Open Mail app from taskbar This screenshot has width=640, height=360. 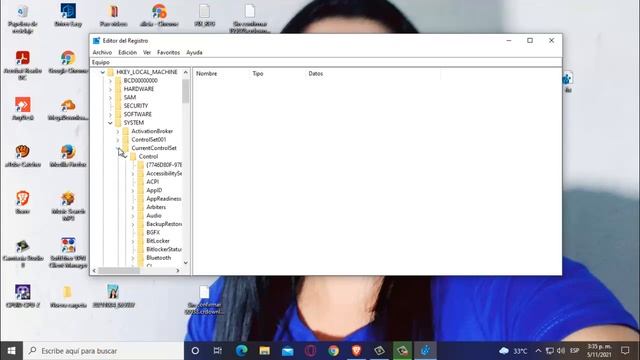pyautogui.click(x=287, y=351)
